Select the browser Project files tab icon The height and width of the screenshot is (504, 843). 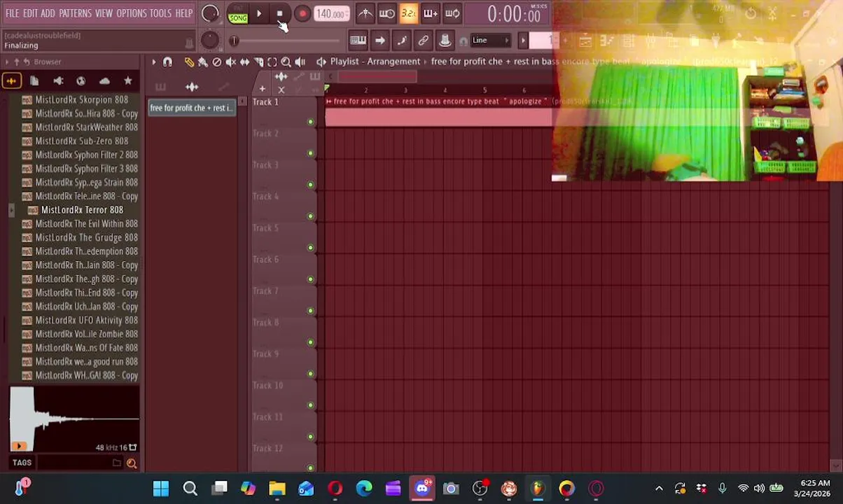34,81
